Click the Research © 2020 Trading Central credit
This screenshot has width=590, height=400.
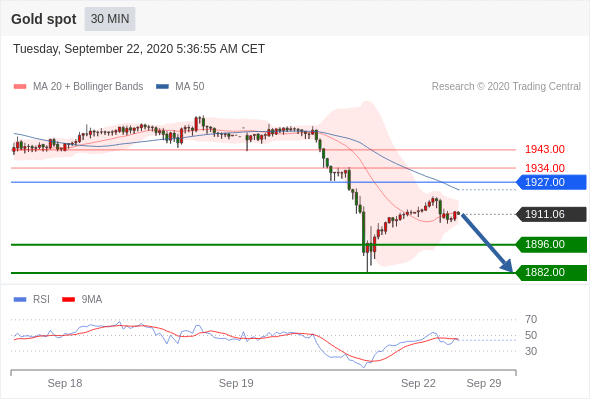point(506,87)
